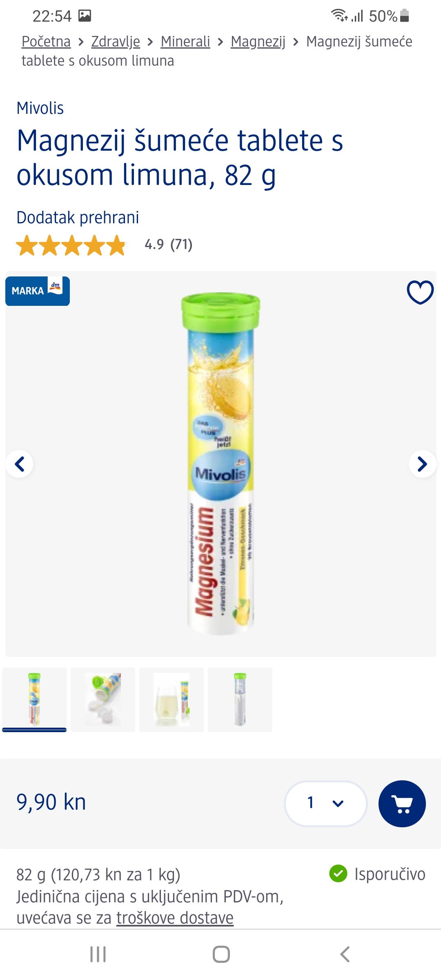Go to Minerali breadcrumb category
The width and height of the screenshot is (441, 980).
(185, 42)
